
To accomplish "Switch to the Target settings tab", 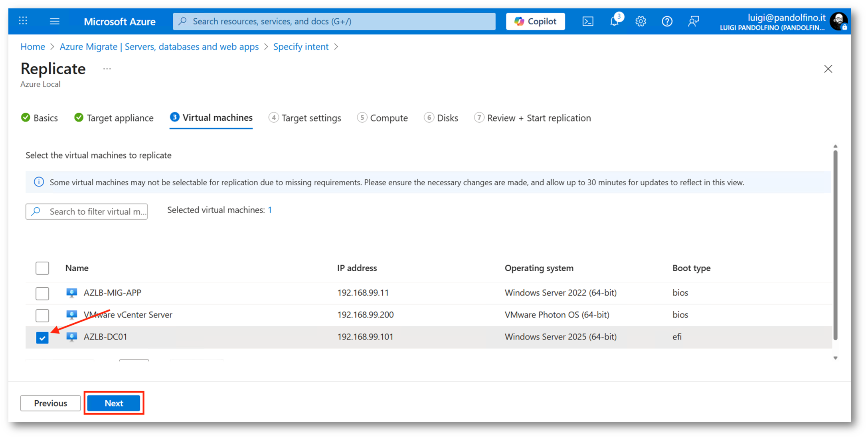I will [x=305, y=118].
